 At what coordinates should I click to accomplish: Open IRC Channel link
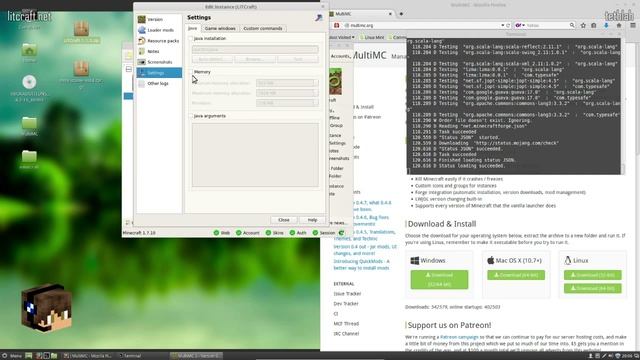coord(346,333)
